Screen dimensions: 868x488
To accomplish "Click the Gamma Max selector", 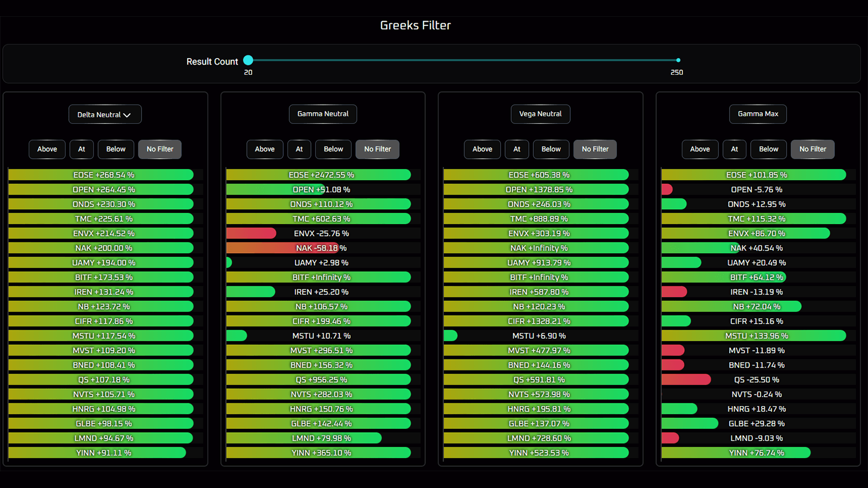I will pos(758,114).
